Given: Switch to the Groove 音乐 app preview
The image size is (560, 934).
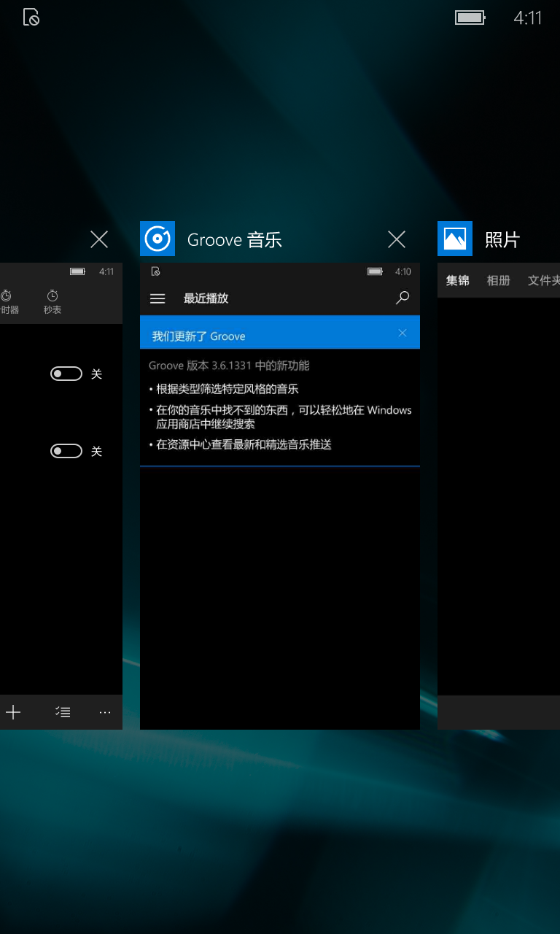Looking at the screenshot, I should 280,496.
